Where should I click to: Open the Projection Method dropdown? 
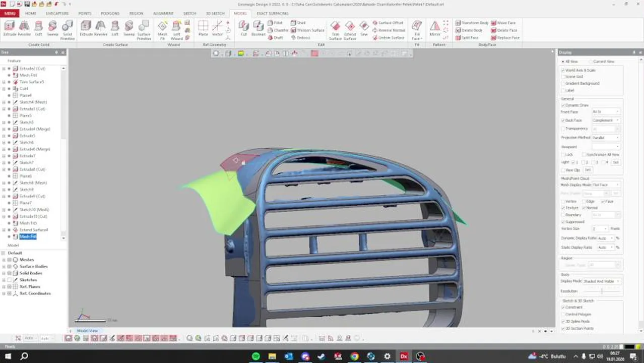tap(606, 138)
